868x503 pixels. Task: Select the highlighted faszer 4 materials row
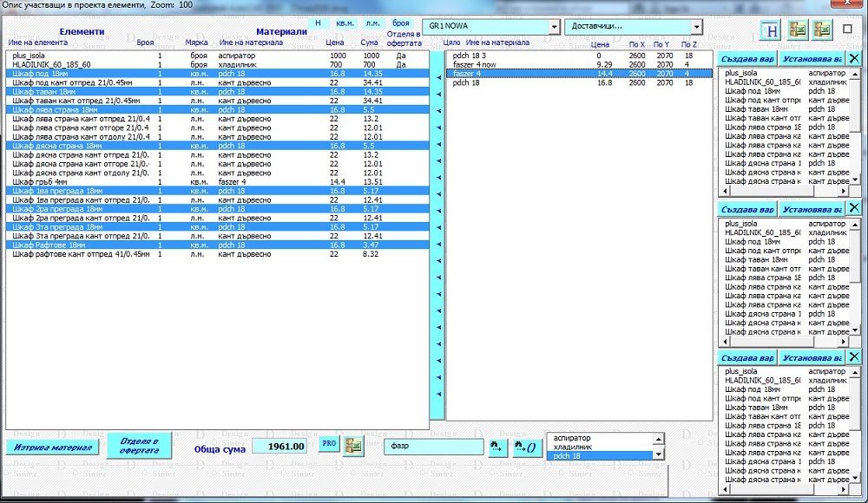[579, 74]
